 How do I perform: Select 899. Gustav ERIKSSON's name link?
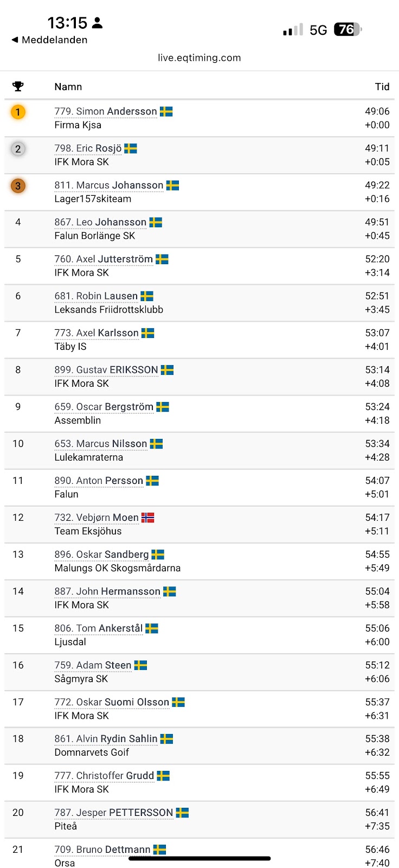tap(106, 369)
